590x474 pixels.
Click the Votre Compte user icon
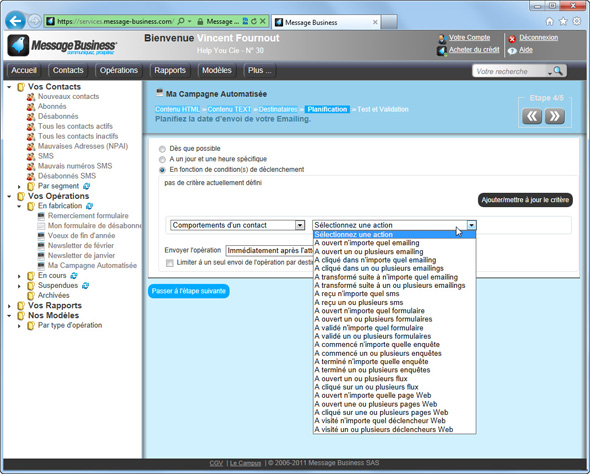tap(442, 38)
